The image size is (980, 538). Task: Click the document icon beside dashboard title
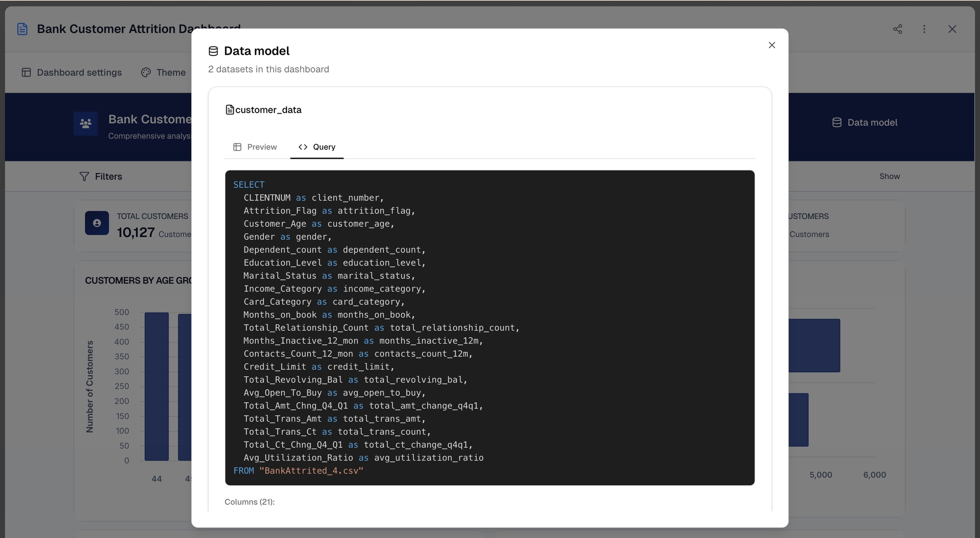tap(23, 29)
